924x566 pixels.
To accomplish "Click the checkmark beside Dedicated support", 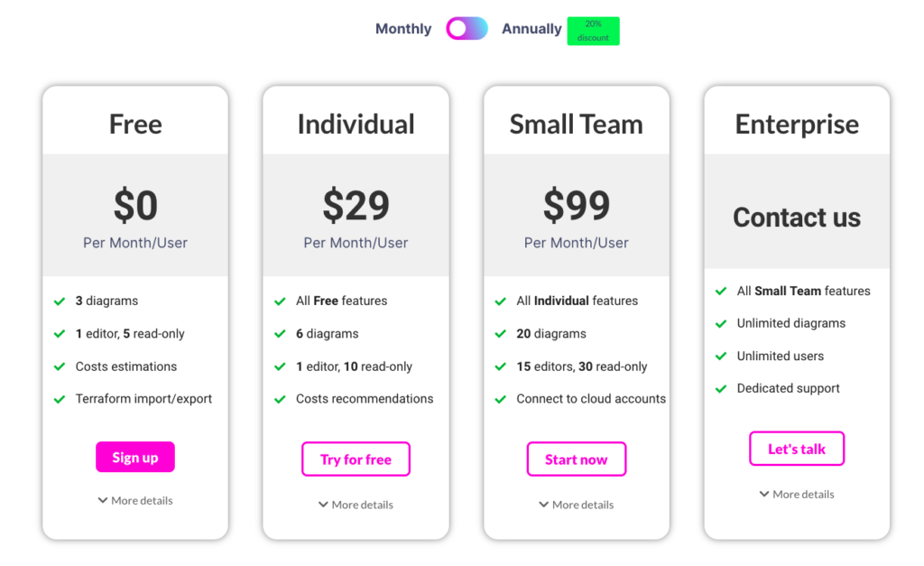I will [x=721, y=388].
